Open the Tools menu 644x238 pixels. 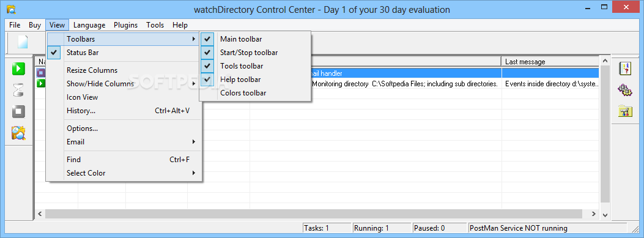155,25
